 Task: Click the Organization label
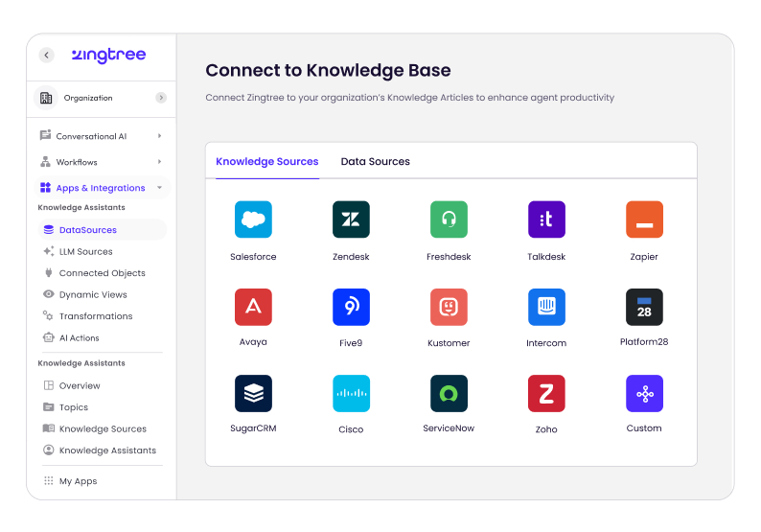pyautogui.click(x=88, y=98)
